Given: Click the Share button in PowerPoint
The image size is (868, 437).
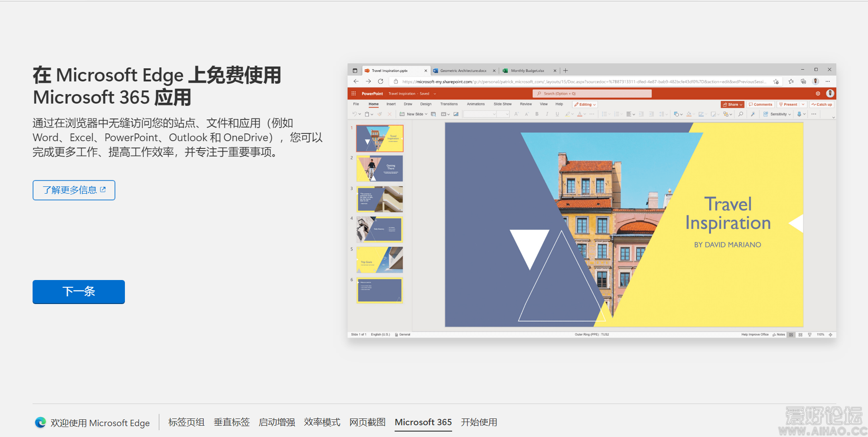Looking at the screenshot, I should tap(732, 104).
